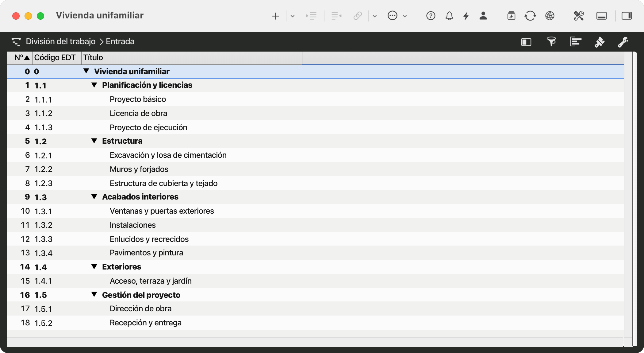This screenshot has height=353, width=644.
Task: Click the lightning bolt icon
Action: 466,16
